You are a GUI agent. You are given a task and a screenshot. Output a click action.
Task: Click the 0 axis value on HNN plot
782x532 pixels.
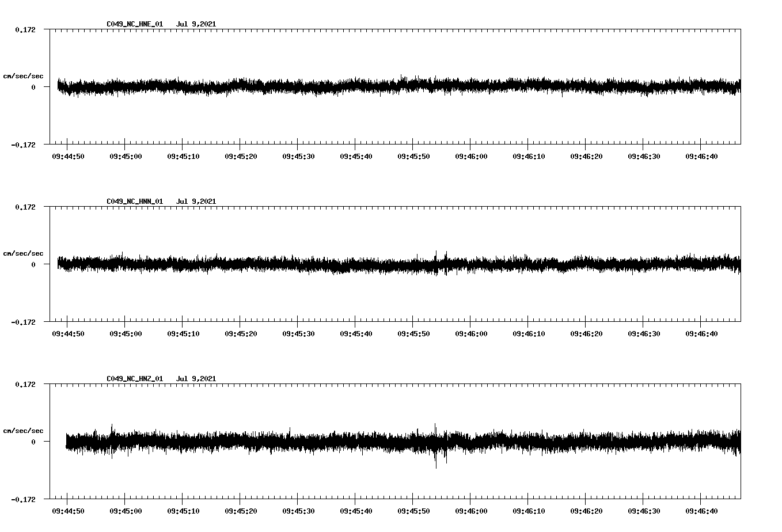pyautogui.click(x=33, y=264)
